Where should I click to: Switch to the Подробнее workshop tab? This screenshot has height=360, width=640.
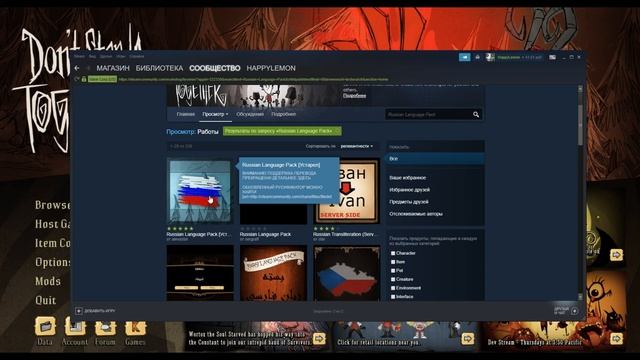point(283,114)
